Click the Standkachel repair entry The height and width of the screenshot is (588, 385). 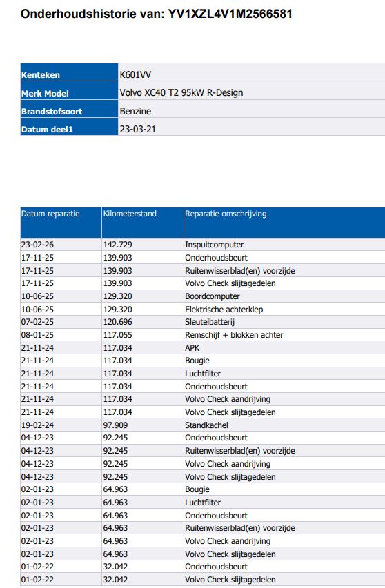[x=206, y=425]
